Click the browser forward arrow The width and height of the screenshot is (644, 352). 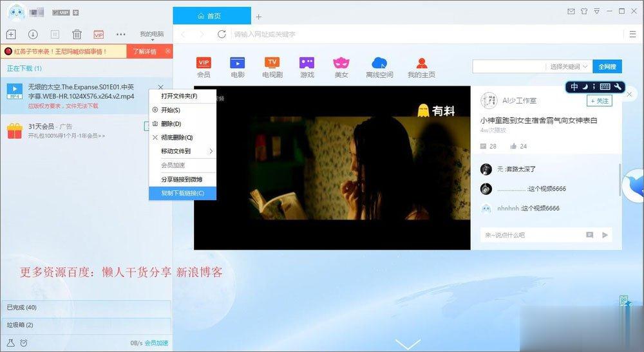tap(202, 35)
